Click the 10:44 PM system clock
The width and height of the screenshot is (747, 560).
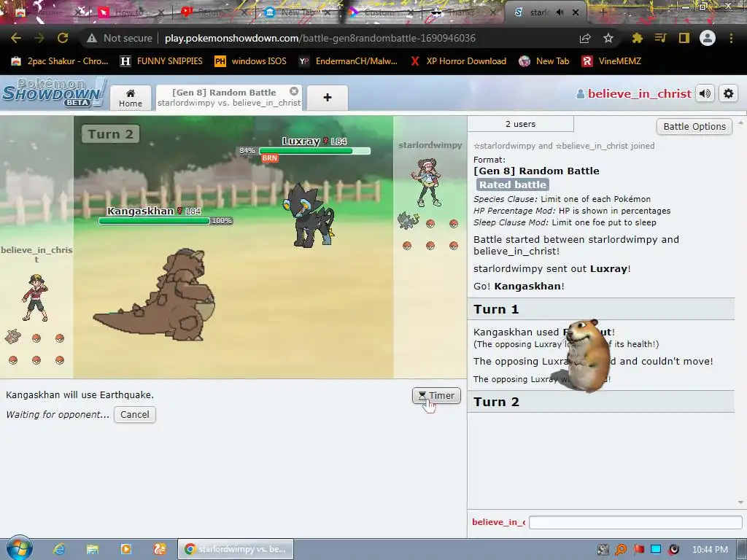coord(710,550)
